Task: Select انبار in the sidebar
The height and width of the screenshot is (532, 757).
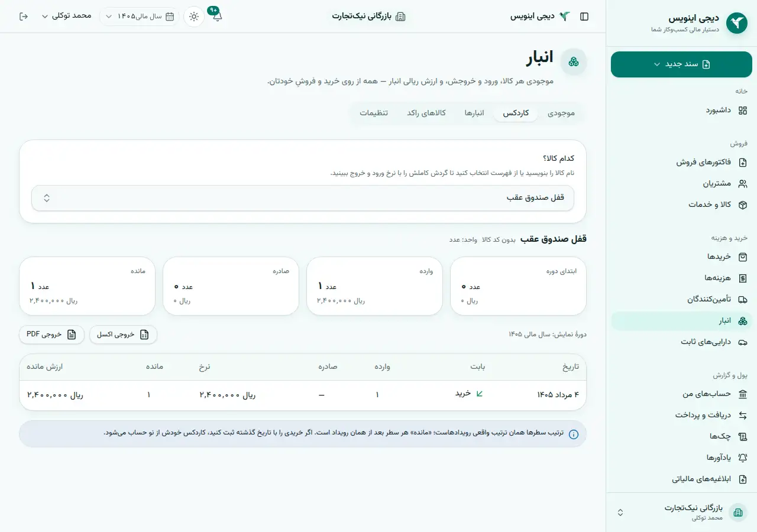Action: (681, 320)
